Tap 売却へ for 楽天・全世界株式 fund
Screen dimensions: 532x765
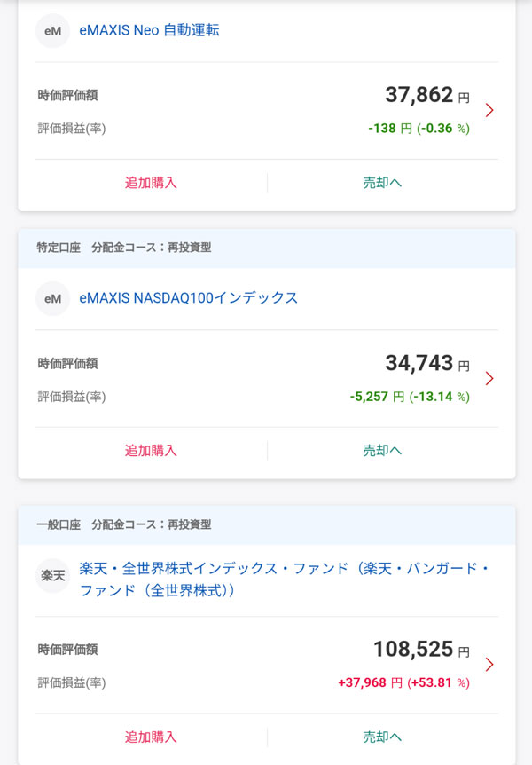tap(382, 737)
